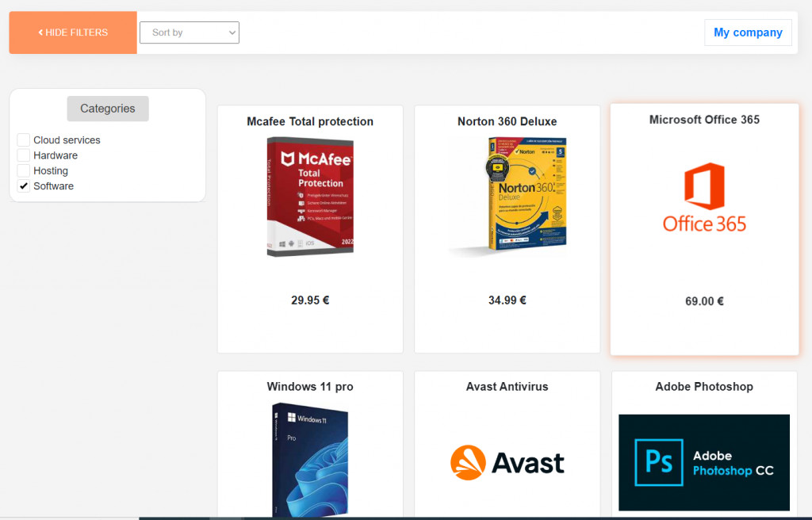Uncheck the Software category checkbox
This screenshot has width=812, height=520.
pos(23,186)
